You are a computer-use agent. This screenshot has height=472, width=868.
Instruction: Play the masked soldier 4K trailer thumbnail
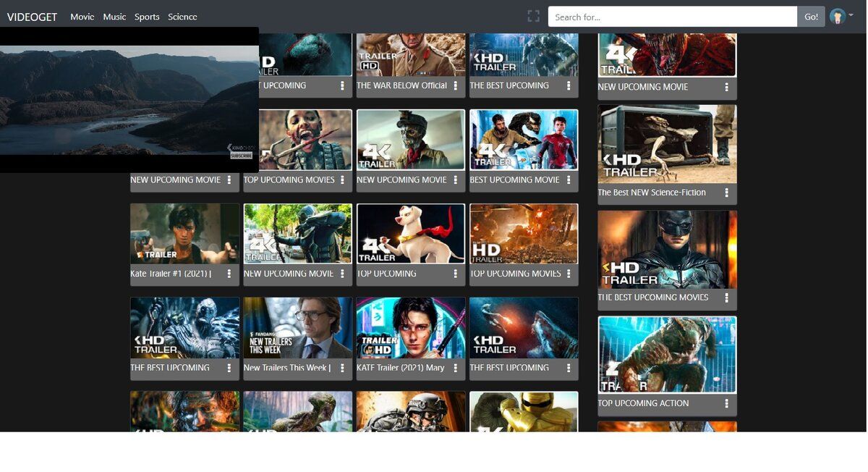(x=411, y=140)
